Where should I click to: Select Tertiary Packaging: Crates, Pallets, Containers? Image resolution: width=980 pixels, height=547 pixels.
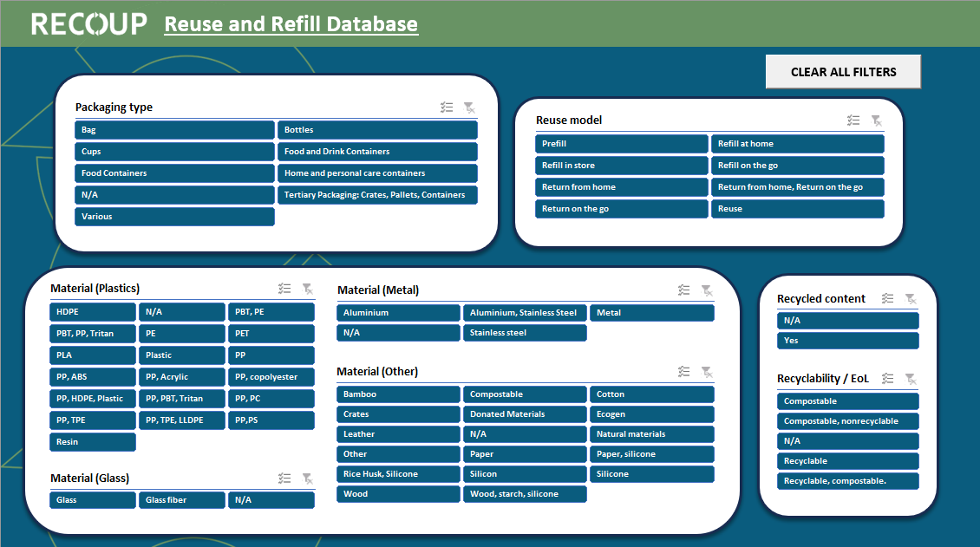(377, 195)
